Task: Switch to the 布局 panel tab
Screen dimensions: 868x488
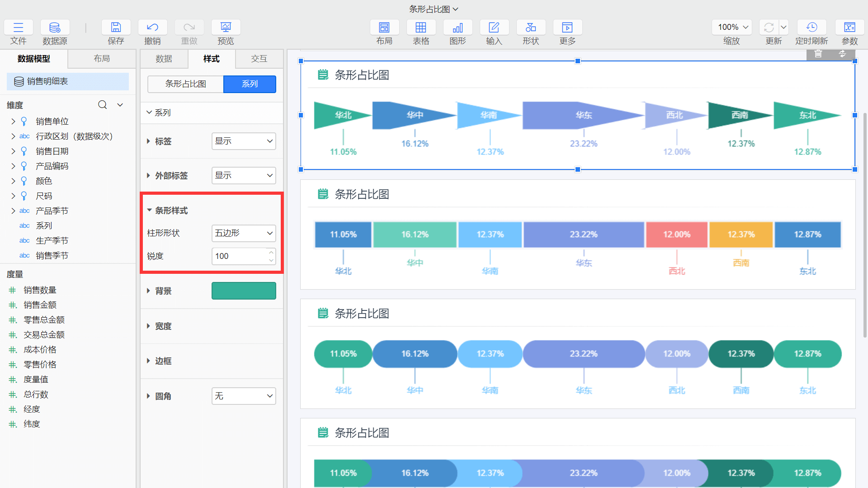Action: click(102, 59)
